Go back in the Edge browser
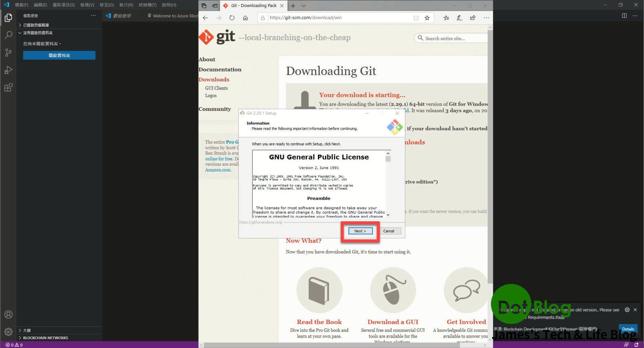644x348 pixels. 205,18
